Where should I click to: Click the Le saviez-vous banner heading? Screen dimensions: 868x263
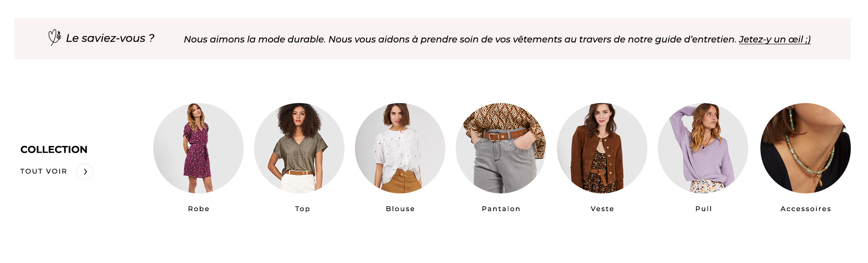click(x=110, y=38)
